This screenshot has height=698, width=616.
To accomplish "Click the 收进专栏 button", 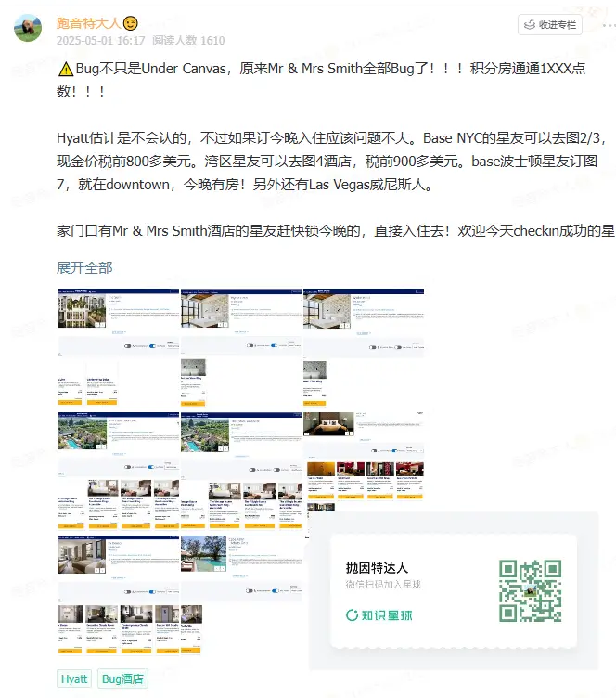I will pyautogui.click(x=550, y=24).
